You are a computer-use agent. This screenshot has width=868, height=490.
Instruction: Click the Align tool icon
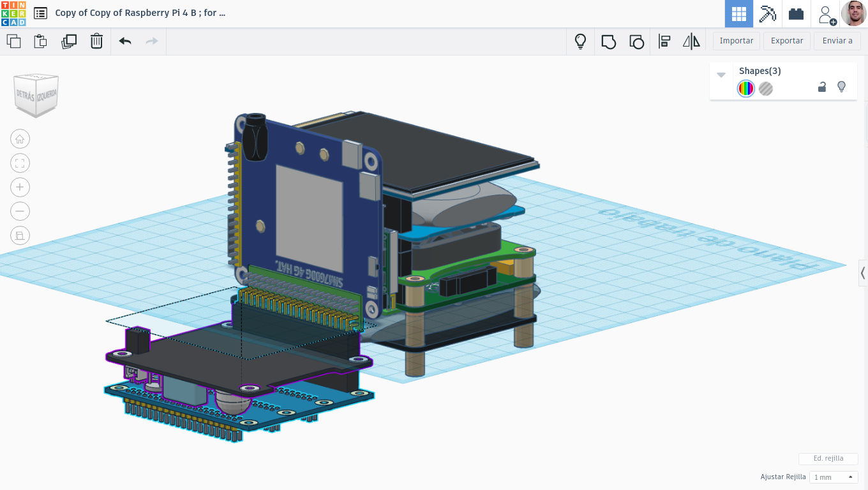point(664,41)
